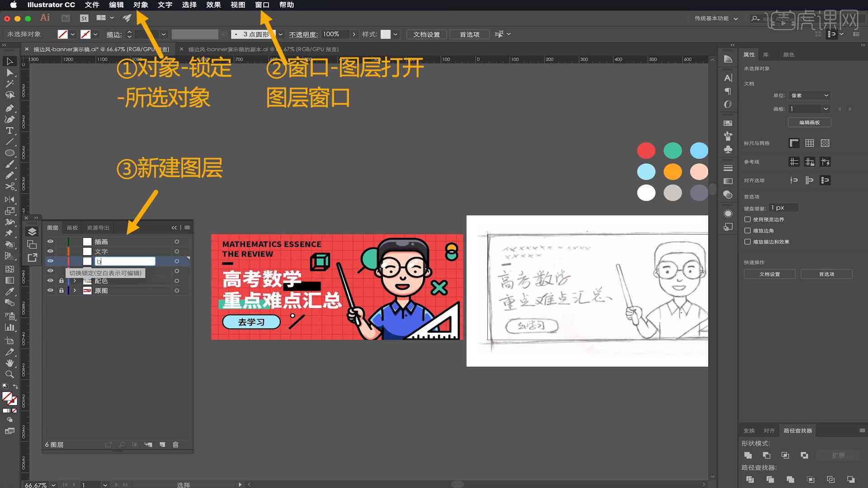Click the Stroke color icon
Screen dimensions: 868x488
pyautogui.click(x=85, y=34)
